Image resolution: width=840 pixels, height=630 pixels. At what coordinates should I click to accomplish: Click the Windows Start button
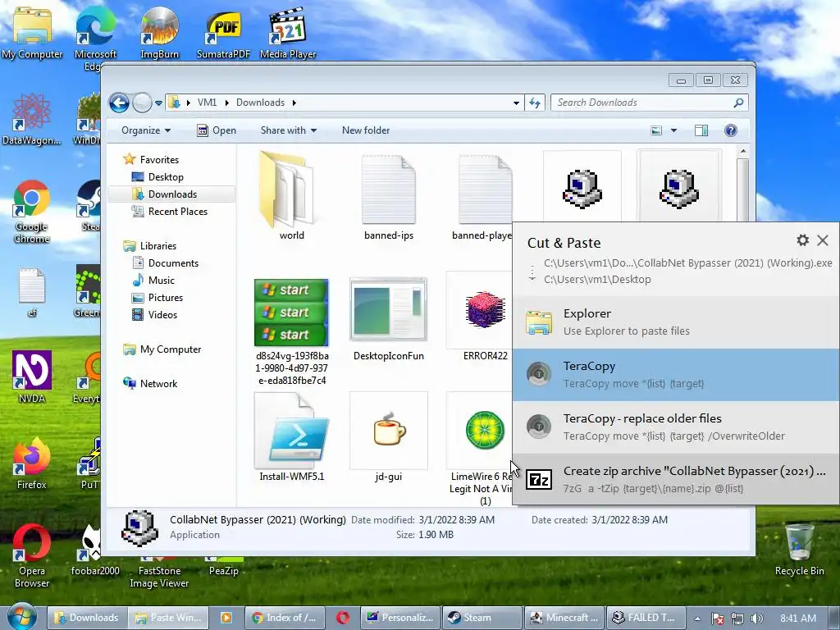tap(22, 617)
